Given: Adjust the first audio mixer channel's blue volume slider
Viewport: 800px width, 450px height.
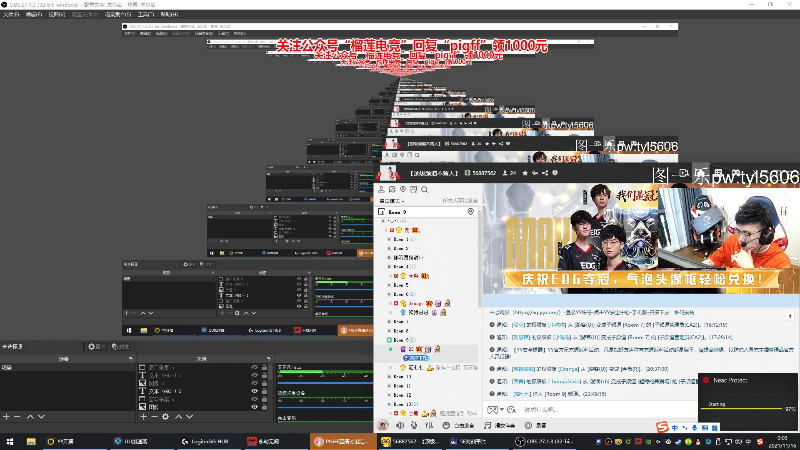Looking at the screenshot, I should pyautogui.click(x=324, y=382).
